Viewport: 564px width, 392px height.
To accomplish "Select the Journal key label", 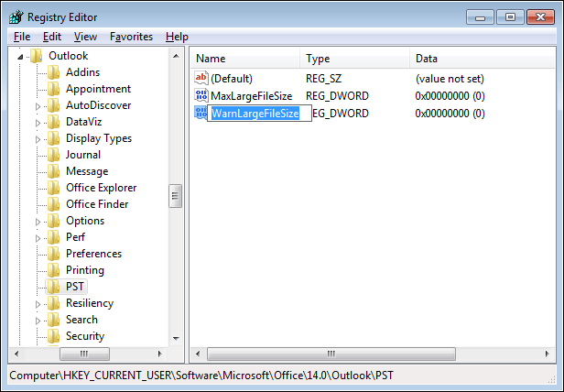I will coord(83,155).
